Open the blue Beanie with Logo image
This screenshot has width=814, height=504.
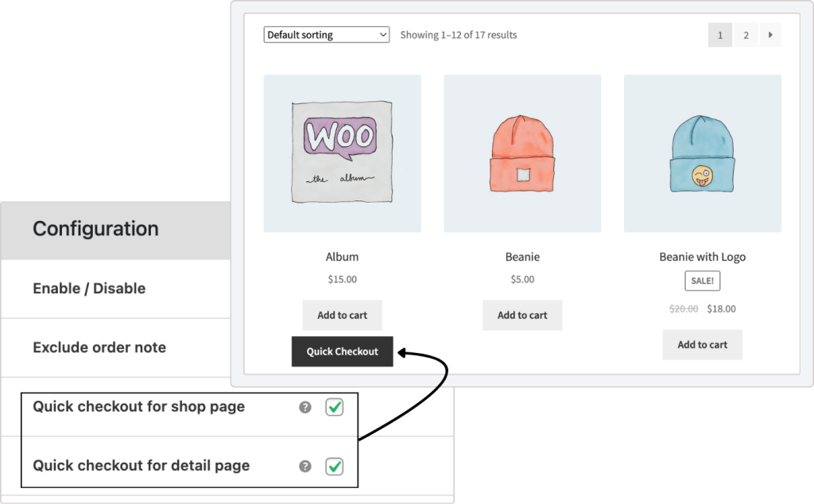(703, 153)
